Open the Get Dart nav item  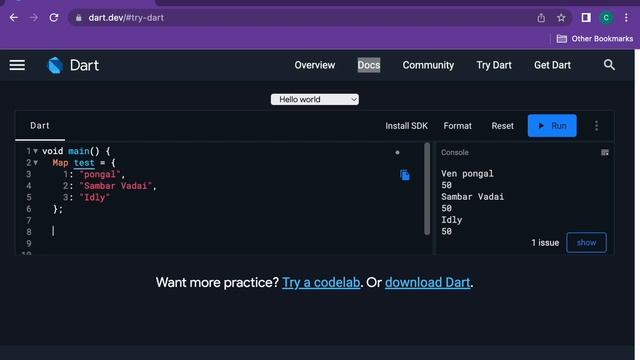point(552,65)
